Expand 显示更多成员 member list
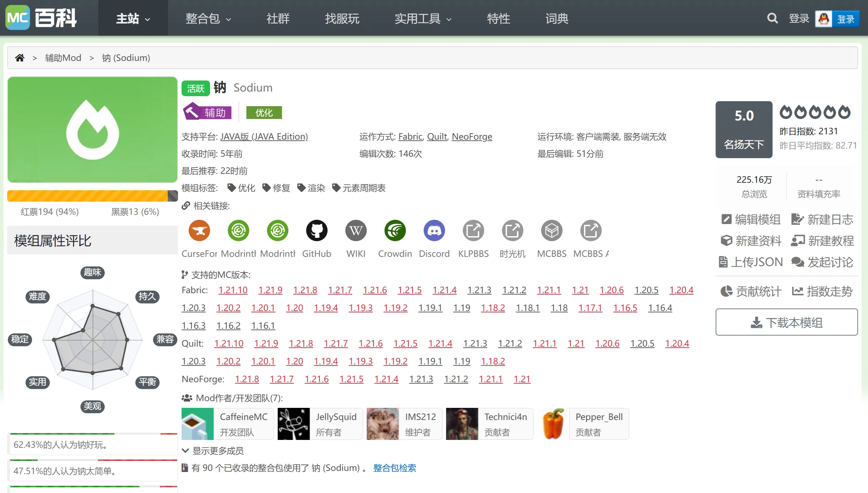This screenshot has height=493, width=868. pos(213,451)
